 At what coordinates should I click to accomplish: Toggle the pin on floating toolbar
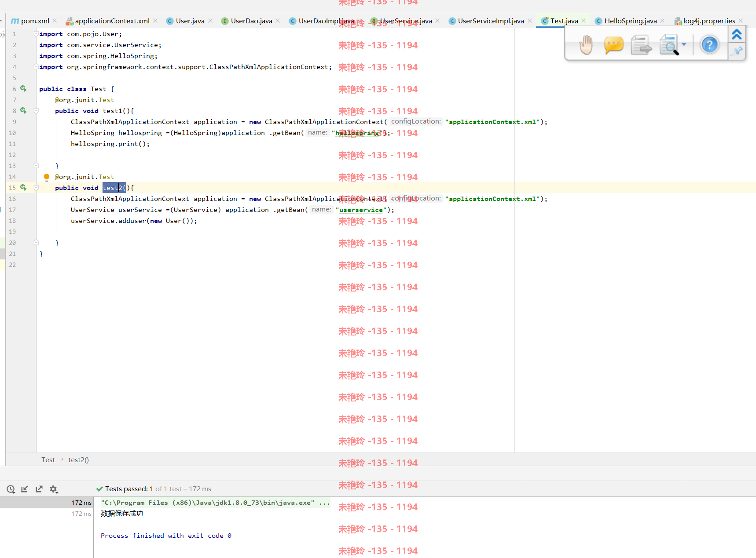pos(738,51)
